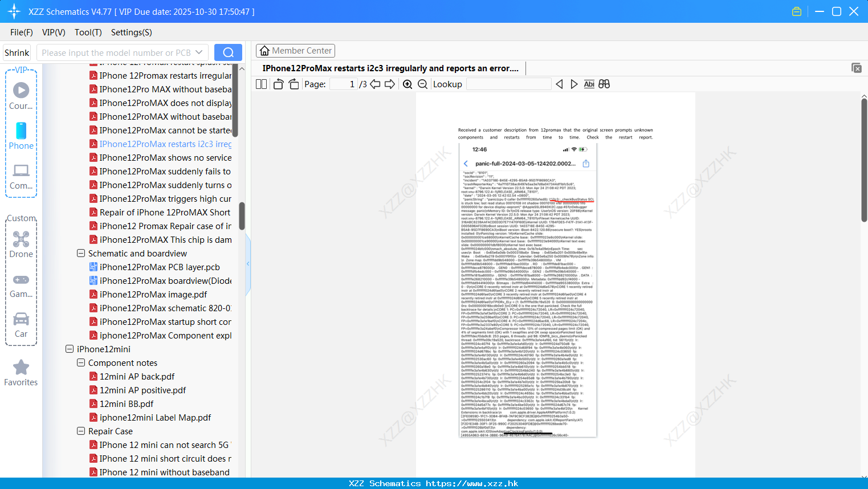Open the Courses sidebar icon

tap(21, 96)
